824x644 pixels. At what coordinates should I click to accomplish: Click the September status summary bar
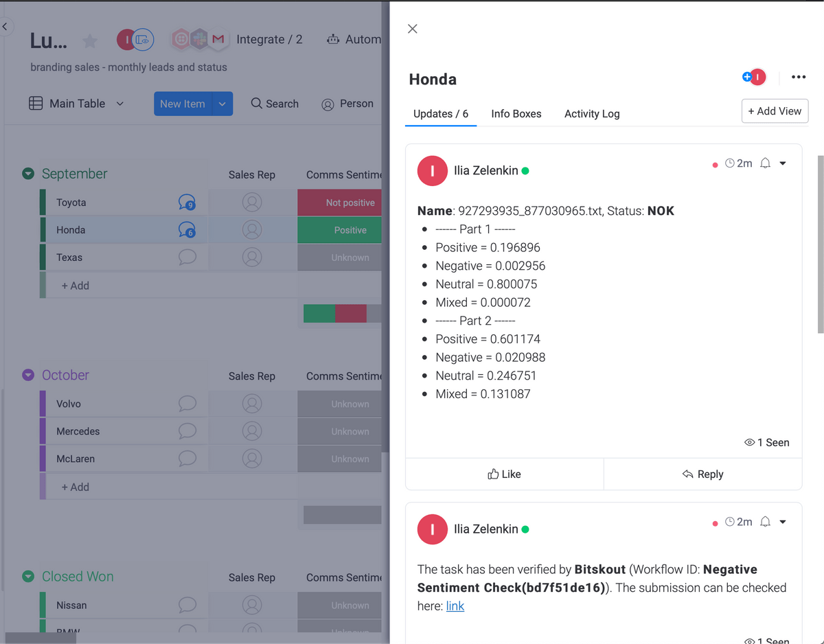[x=342, y=314]
